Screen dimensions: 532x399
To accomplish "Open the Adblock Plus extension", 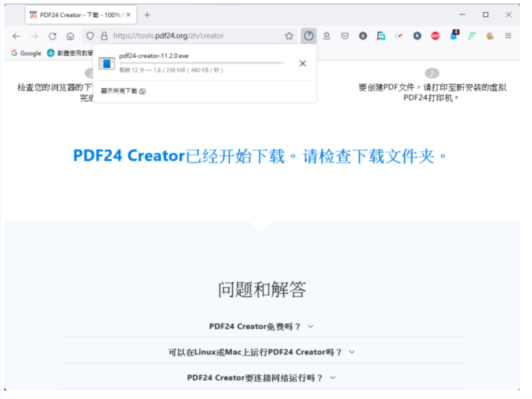I will (x=435, y=36).
